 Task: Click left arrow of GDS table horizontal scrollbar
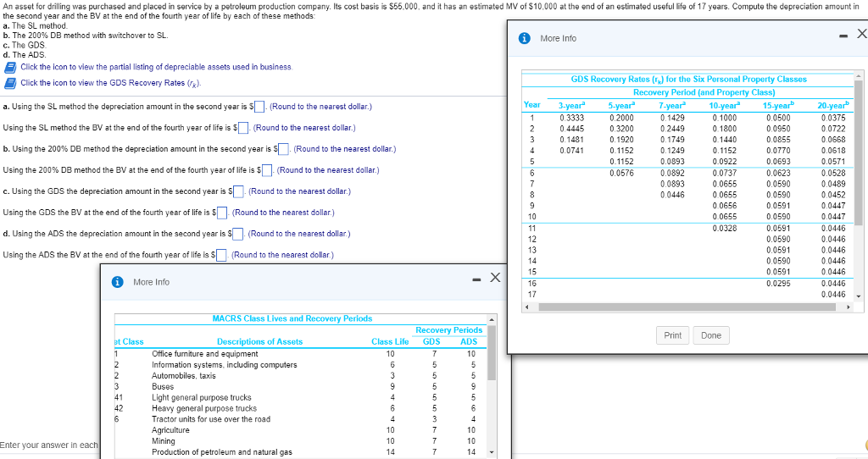(527, 307)
